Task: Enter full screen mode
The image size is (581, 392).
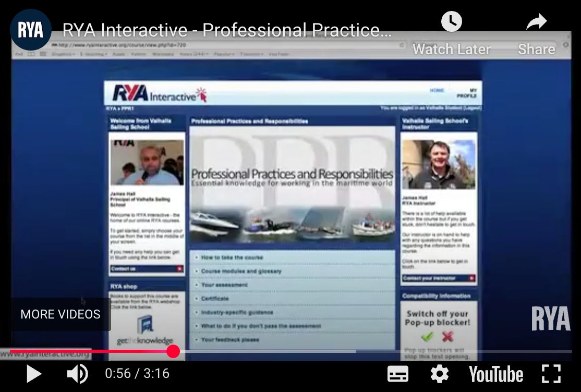Action: pos(551,373)
